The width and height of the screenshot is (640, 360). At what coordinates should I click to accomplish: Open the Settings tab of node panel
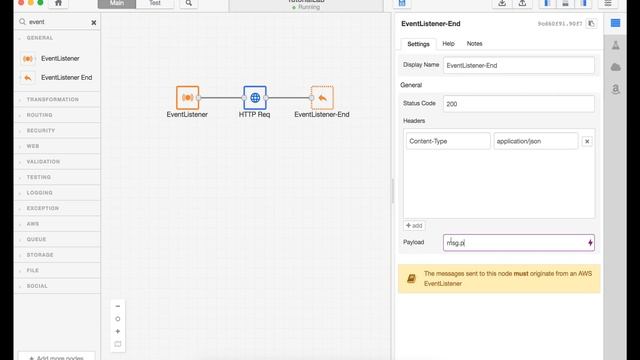[x=418, y=44]
